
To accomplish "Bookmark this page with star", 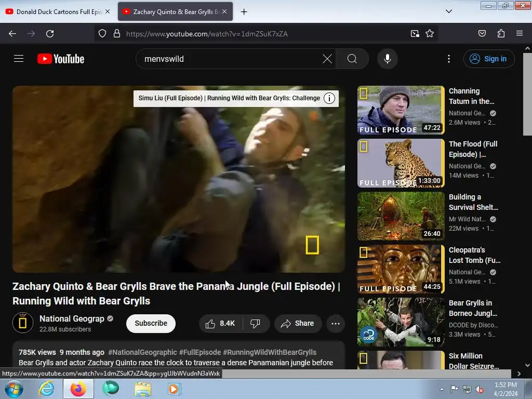I will 430,34.
